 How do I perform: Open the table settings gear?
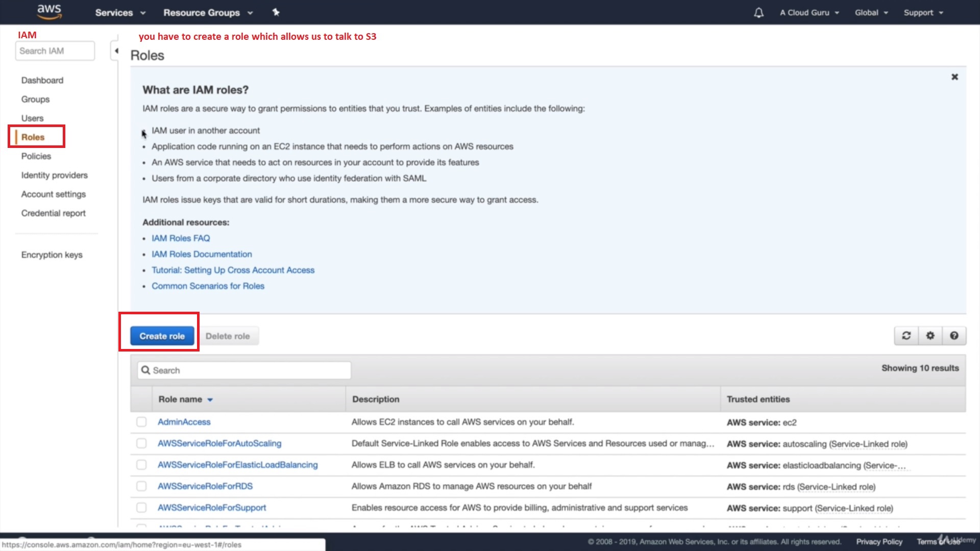[x=930, y=336]
